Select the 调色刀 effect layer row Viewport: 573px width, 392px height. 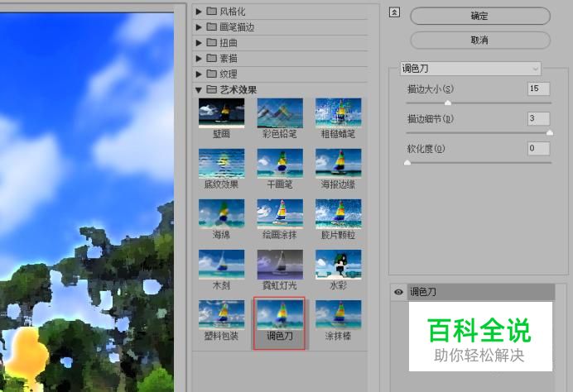click(x=481, y=292)
